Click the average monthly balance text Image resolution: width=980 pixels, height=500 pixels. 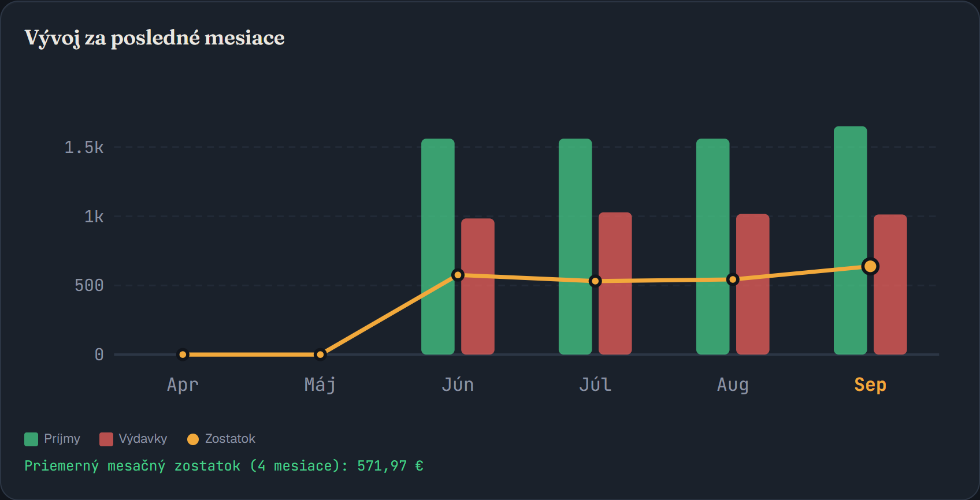[x=224, y=466]
